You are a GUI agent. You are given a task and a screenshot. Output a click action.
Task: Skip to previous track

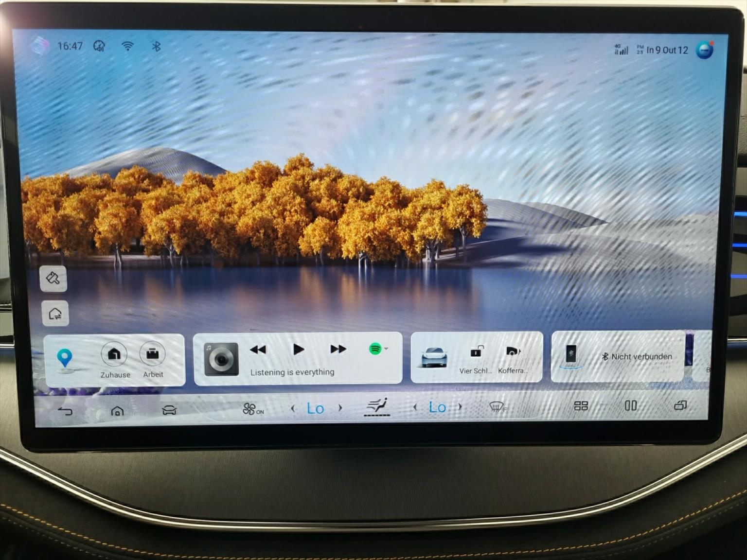tap(258, 350)
